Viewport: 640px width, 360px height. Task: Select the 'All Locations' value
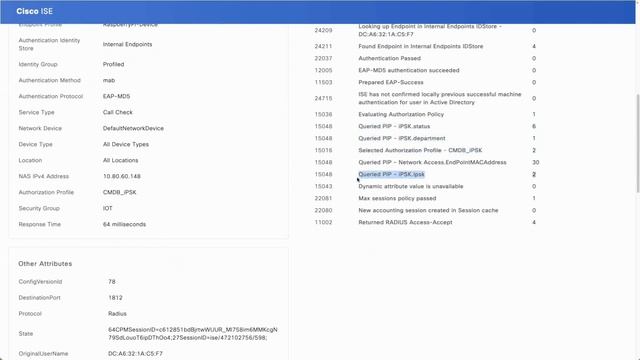[x=120, y=160]
